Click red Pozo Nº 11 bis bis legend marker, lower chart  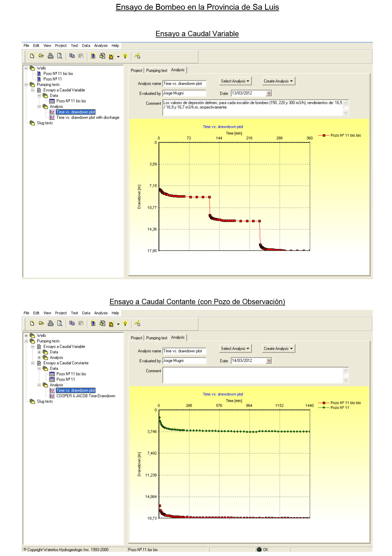pyautogui.click(x=324, y=403)
